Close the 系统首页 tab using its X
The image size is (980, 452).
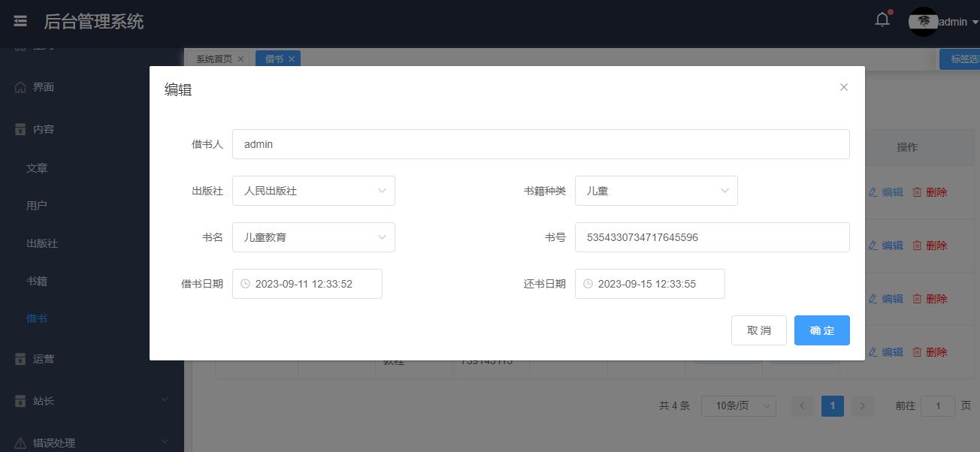240,59
